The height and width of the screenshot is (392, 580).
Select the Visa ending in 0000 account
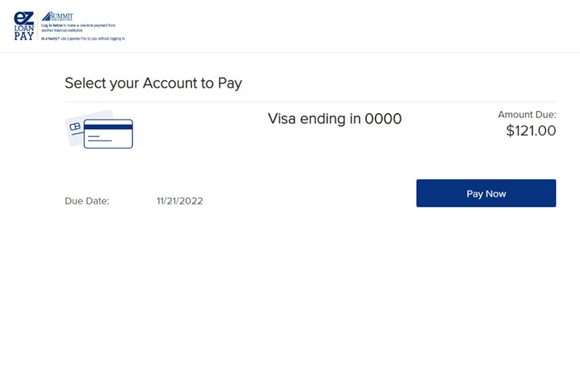pyautogui.click(x=335, y=119)
